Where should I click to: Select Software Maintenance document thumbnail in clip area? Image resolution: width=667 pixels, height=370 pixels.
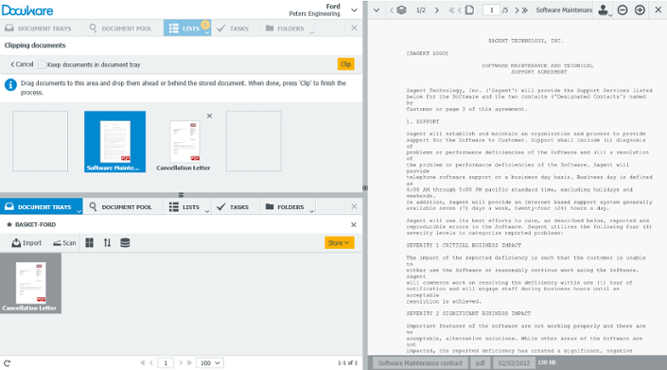[115, 142]
